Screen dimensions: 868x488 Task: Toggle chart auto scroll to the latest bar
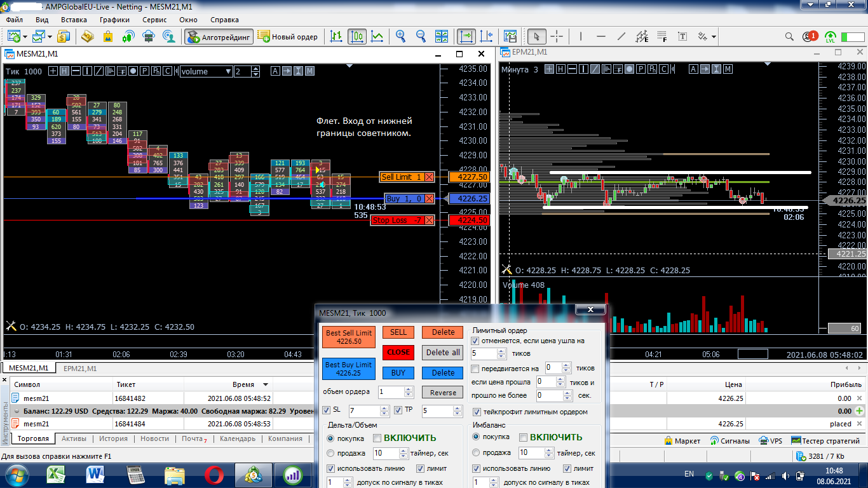(466, 36)
